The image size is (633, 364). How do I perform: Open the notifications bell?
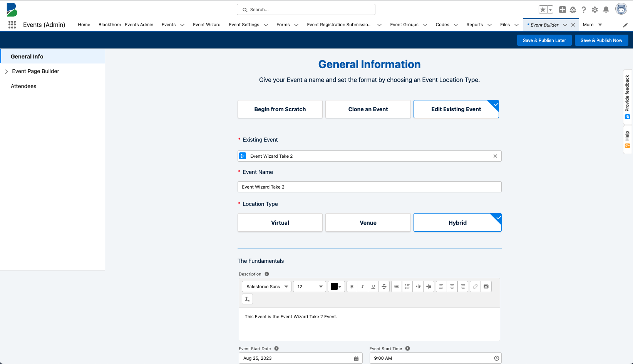tap(606, 10)
